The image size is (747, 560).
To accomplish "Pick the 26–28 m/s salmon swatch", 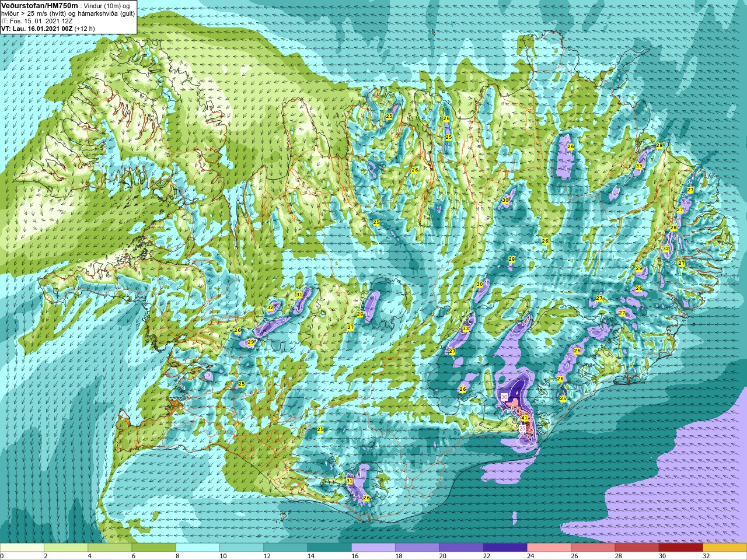I will click(593, 548).
